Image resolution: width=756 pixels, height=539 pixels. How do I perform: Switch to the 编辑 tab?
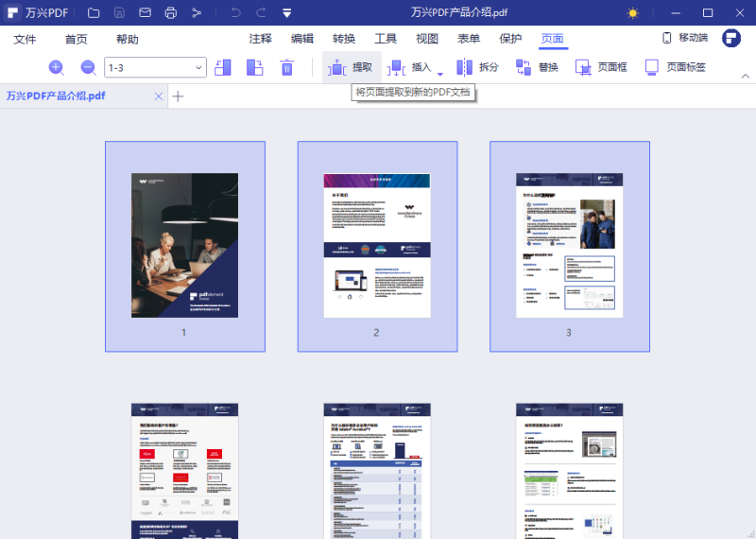(x=302, y=39)
